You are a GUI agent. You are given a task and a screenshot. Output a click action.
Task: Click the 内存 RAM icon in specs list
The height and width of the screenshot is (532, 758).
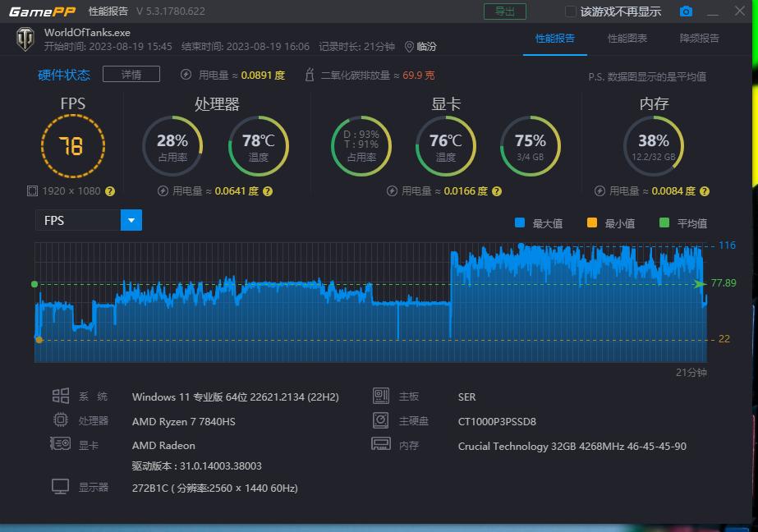click(381, 443)
